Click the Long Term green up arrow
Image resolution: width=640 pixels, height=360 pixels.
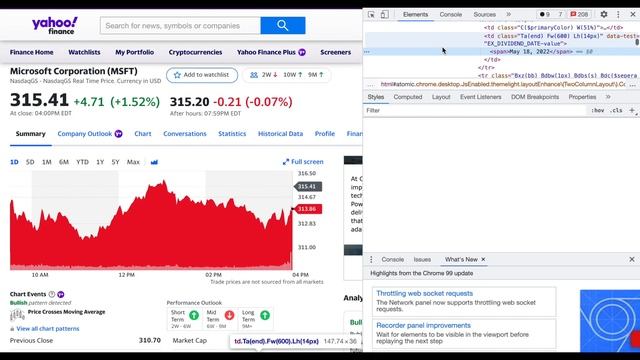(265, 315)
